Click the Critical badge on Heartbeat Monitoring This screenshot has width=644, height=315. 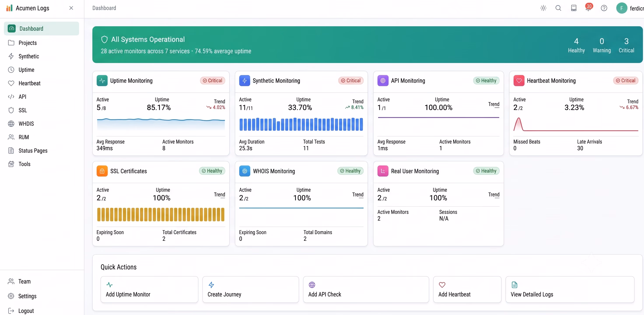pyautogui.click(x=626, y=80)
